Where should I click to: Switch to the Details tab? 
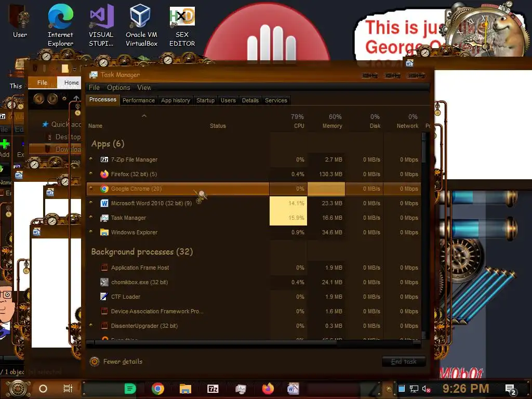click(x=250, y=100)
